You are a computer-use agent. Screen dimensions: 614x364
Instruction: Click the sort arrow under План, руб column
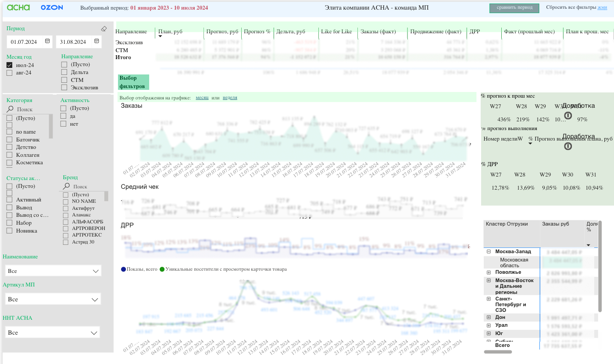(160, 36)
